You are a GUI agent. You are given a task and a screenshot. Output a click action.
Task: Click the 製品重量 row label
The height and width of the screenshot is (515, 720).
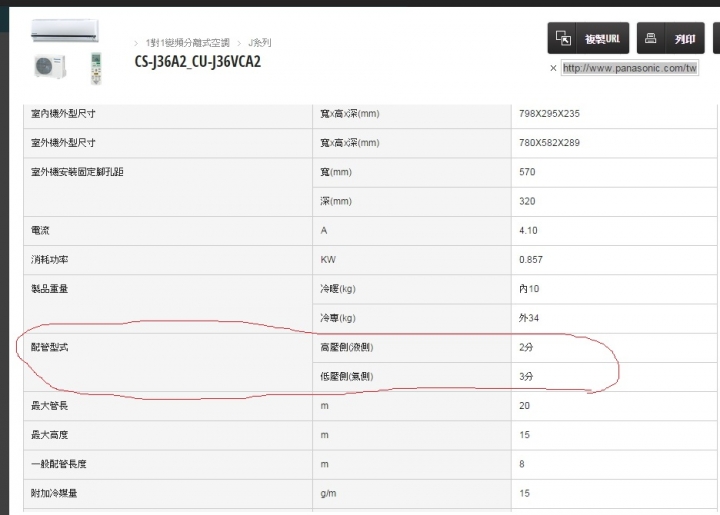tap(49, 289)
